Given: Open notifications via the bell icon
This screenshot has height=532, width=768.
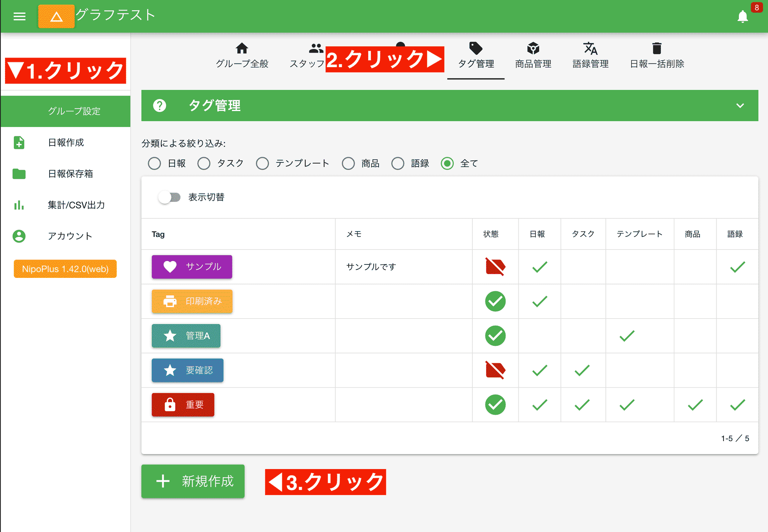Looking at the screenshot, I should pos(743,17).
